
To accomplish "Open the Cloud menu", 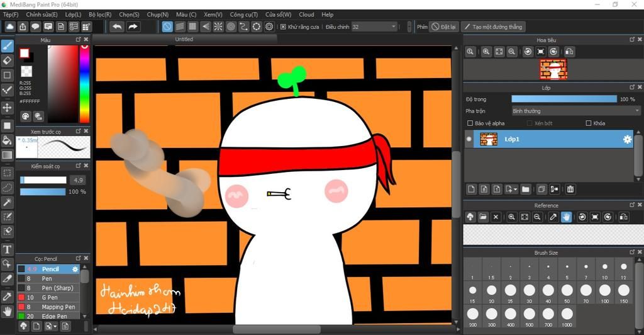I will click(306, 14).
